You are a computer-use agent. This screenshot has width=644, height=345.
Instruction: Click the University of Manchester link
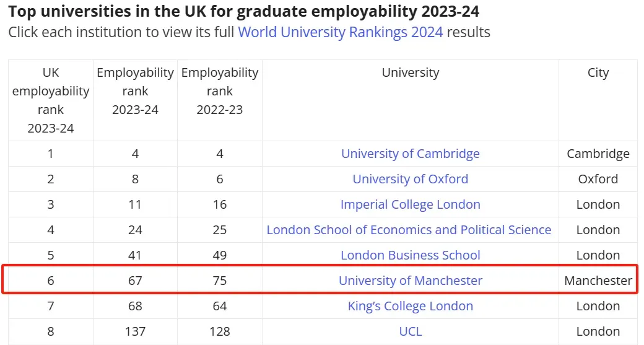tap(410, 281)
